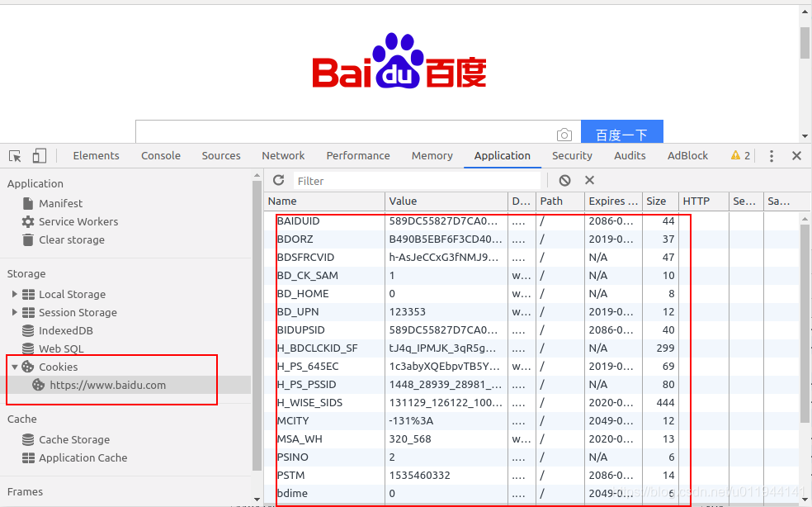Viewport: 812px width, 507px height.
Task: Select the PSINO cookie row
Action: pyautogui.click(x=531, y=457)
